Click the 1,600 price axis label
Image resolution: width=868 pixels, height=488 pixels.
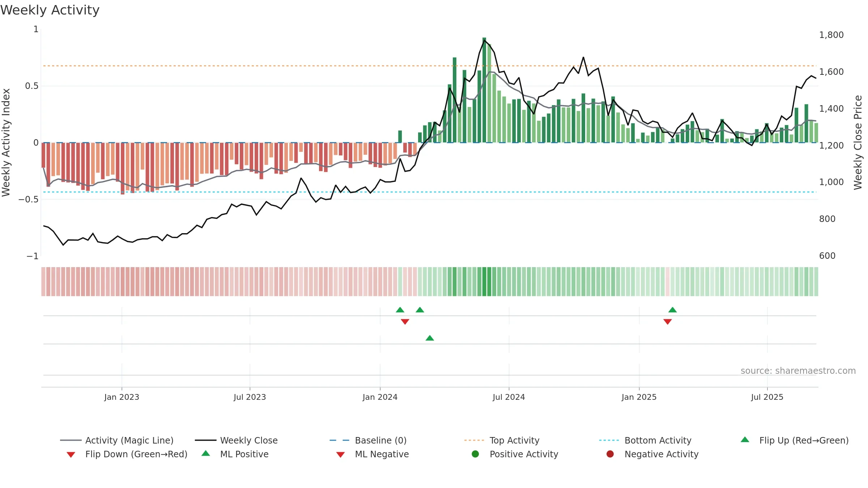point(831,72)
